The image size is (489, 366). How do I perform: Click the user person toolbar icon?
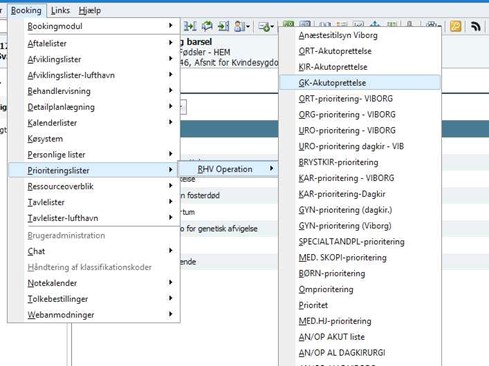point(239,26)
